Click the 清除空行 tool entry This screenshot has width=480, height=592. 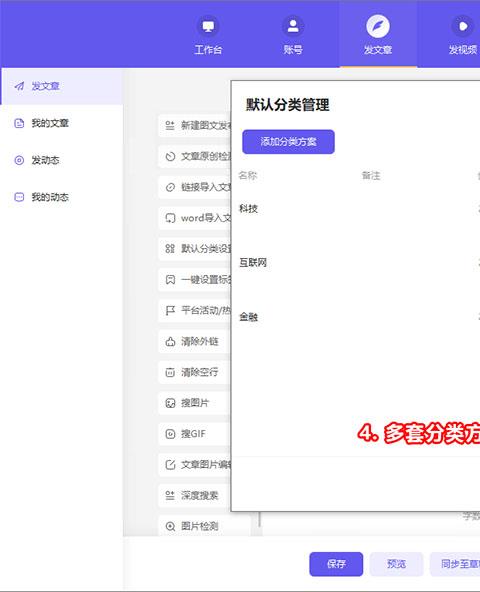pos(194,372)
